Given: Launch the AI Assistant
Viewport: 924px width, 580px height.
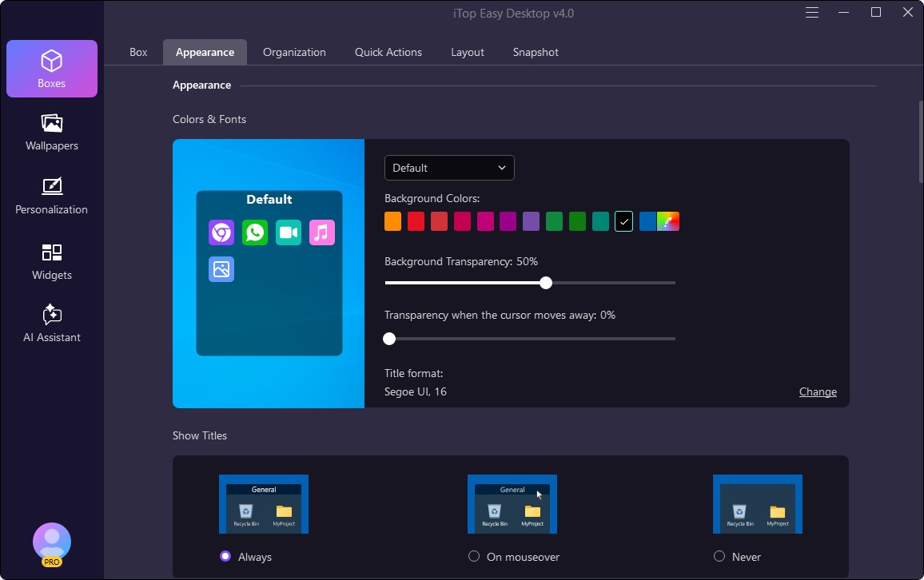Looking at the screenshot, I should (52, 324).
